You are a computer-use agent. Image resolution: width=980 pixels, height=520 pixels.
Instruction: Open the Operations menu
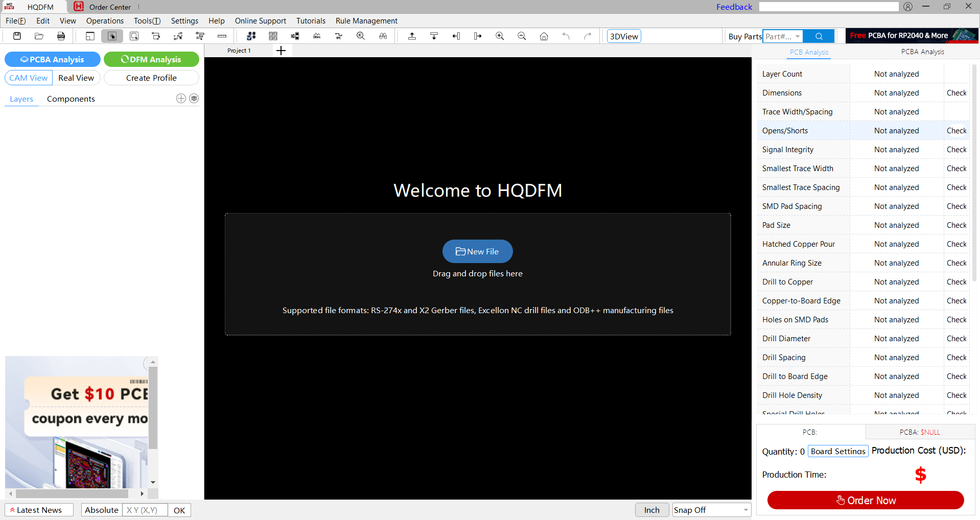tap(105, 20)
